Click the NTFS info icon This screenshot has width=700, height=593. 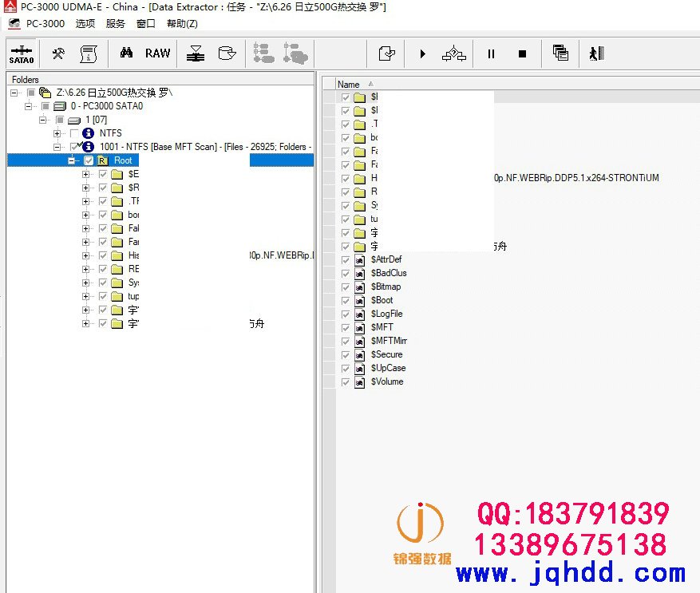[x=89, y=133]
